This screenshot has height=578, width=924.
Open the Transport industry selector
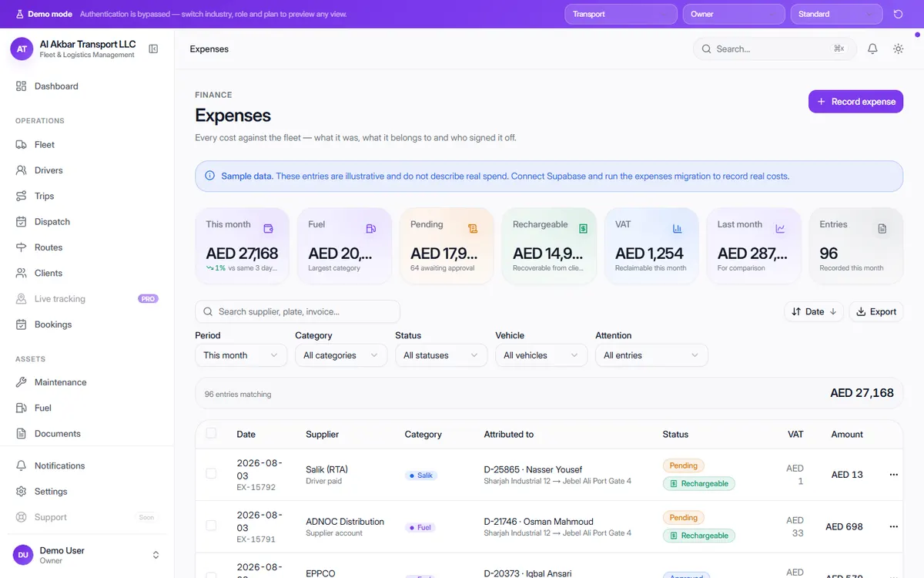coord(621,14)
